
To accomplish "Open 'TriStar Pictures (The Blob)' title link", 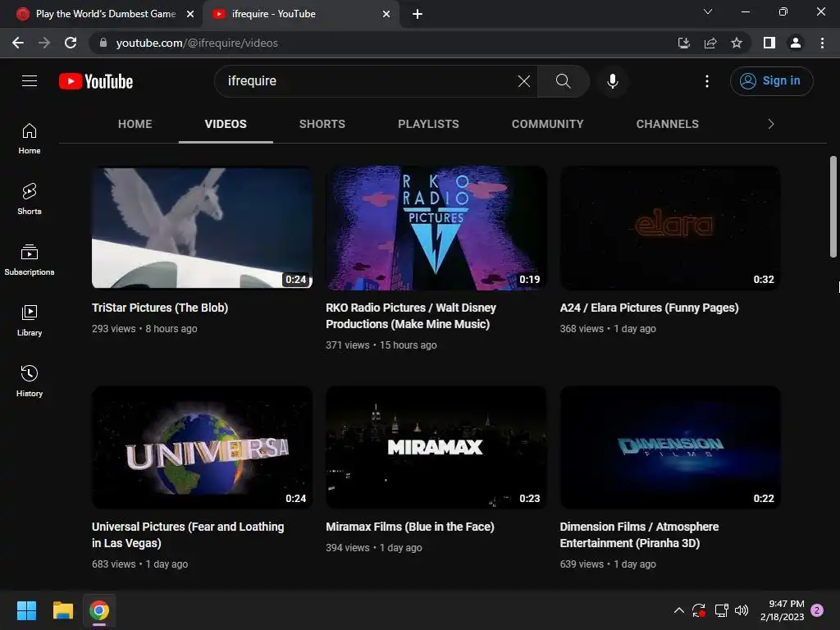I will click(x=160, y=308).
